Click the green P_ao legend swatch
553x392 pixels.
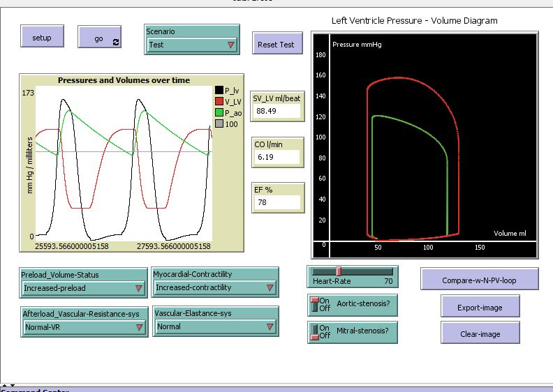(219, 112)
